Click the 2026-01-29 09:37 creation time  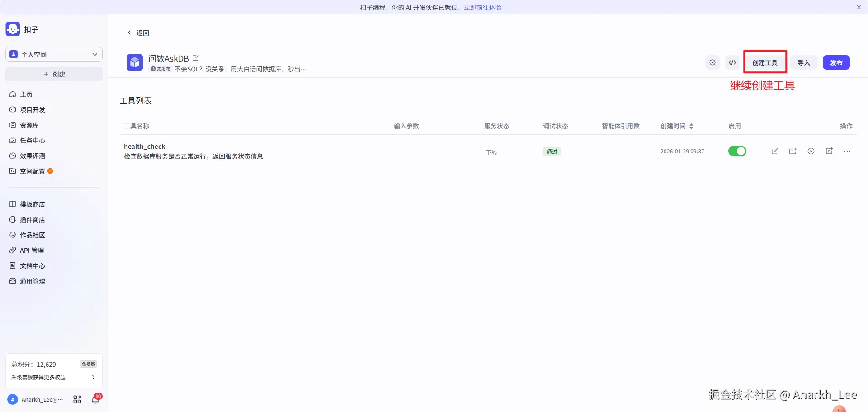click(682, 152)
